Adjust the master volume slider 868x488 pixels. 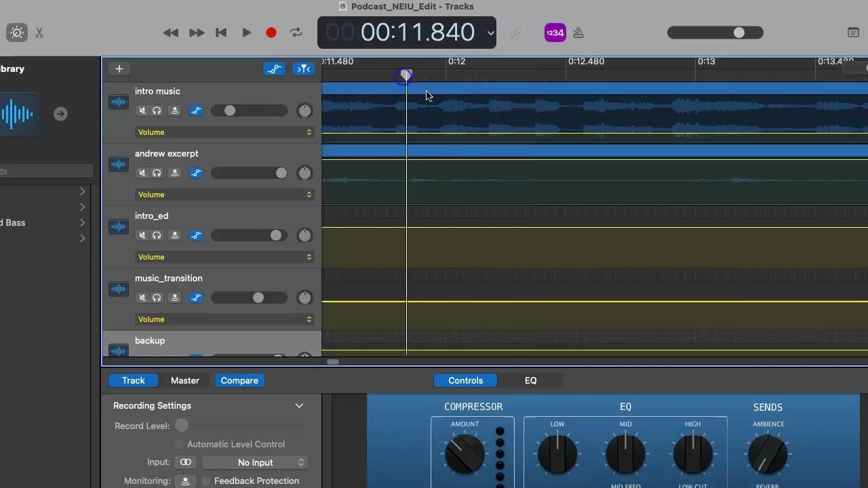715,33
